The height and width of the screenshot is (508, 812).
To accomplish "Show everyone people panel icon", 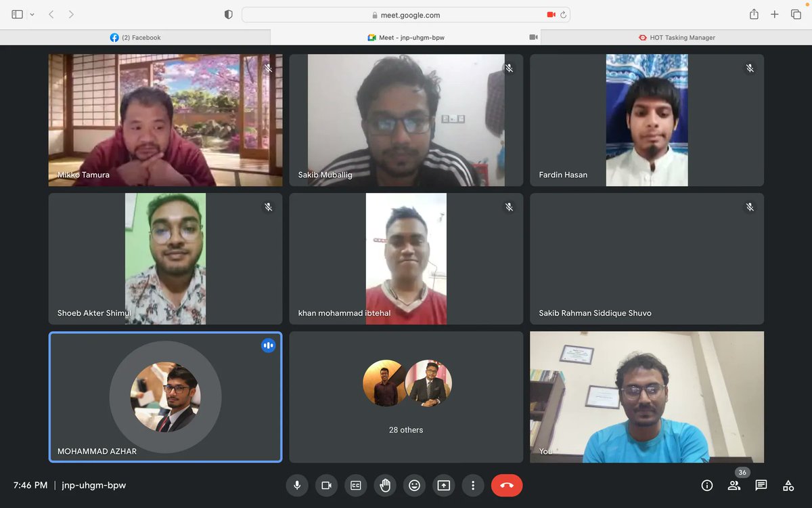I will pos(734,485).
